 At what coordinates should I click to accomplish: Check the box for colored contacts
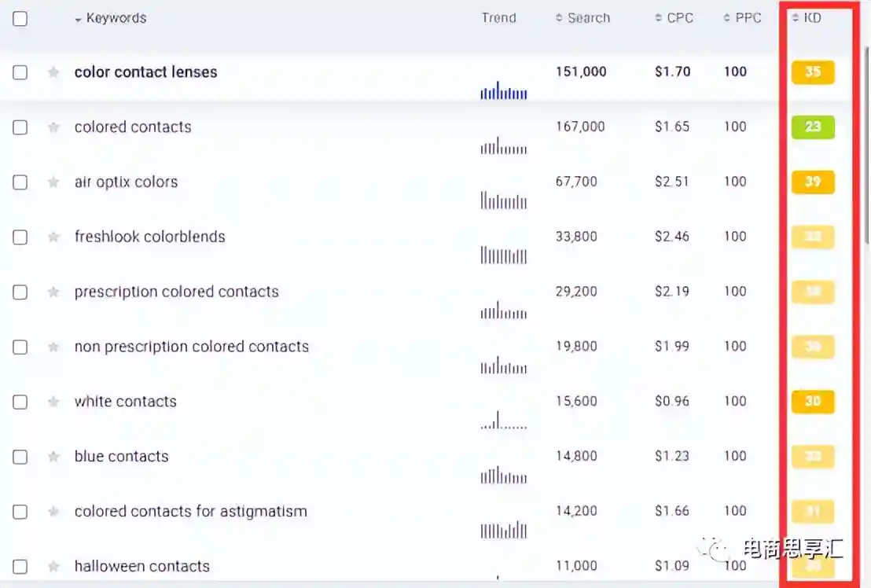[x=20, y=127]
